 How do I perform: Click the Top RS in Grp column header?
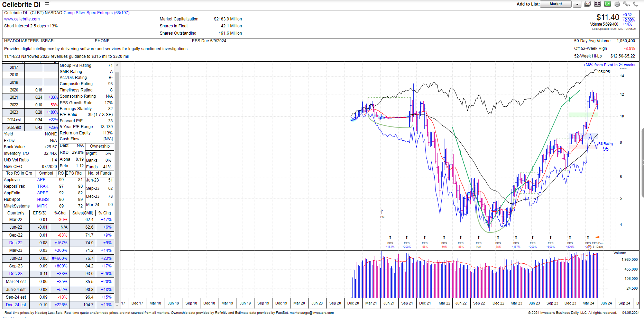[19, 173]
